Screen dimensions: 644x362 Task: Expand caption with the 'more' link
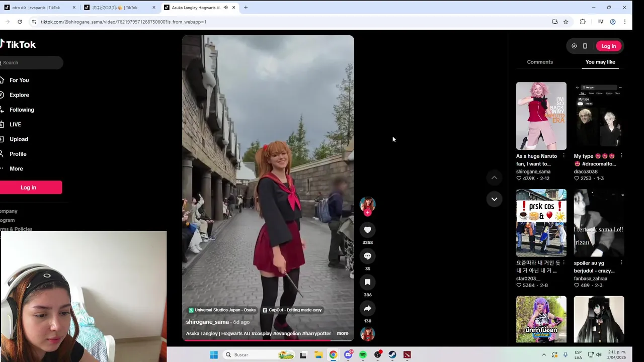click(343, 333)
